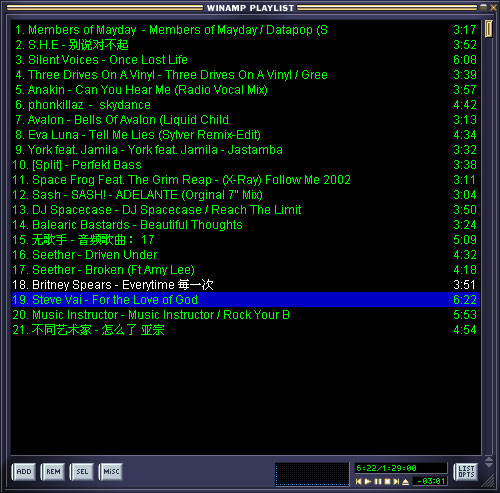
Task: Click the previous track button
Action: 359,481
